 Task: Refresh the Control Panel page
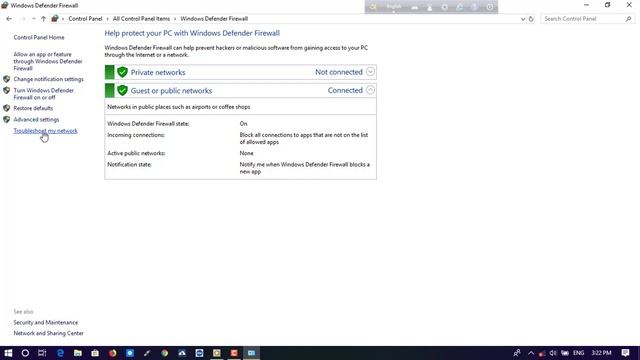coord(531,19)
